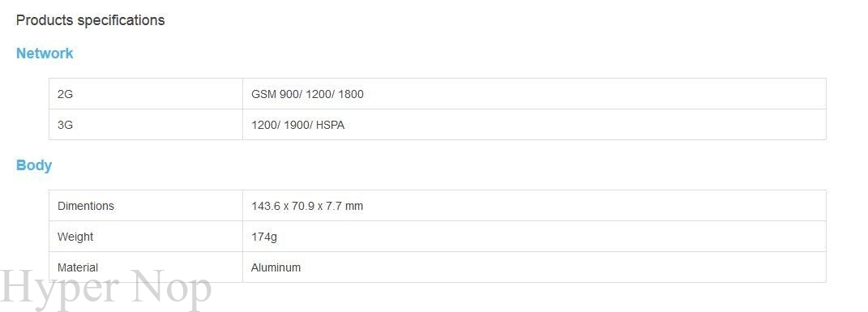Click the number 1800 in 2G row
868x312 pixels.
pos(350,94)
